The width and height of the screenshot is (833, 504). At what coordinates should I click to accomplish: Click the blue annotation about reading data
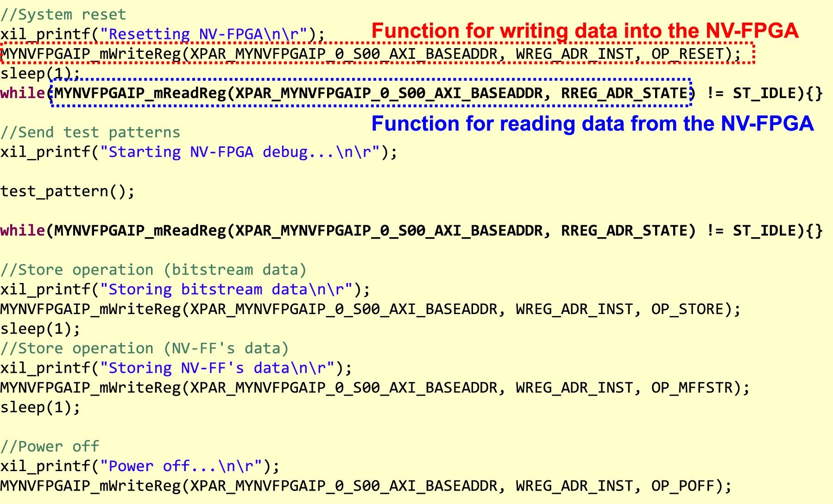pyautogui.click(x=592, y=124)
